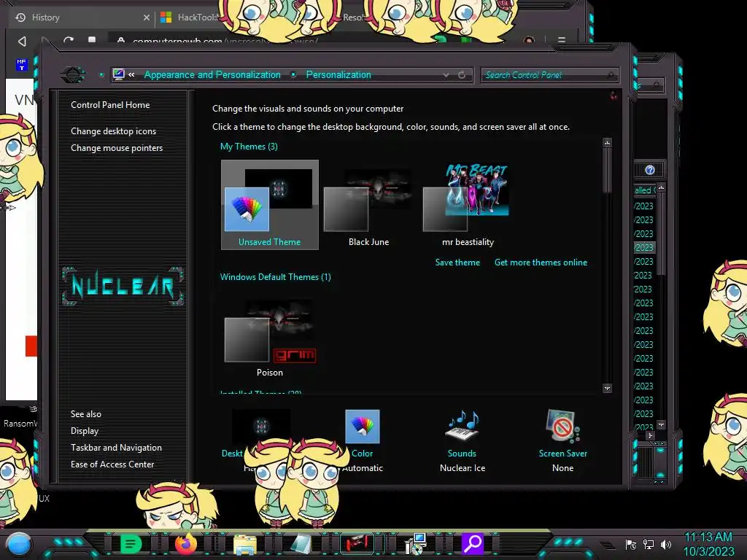The image size is (747, 560).
Task: Click the Automatic color label
Action: pyautogui.click(x=363, y=468)
